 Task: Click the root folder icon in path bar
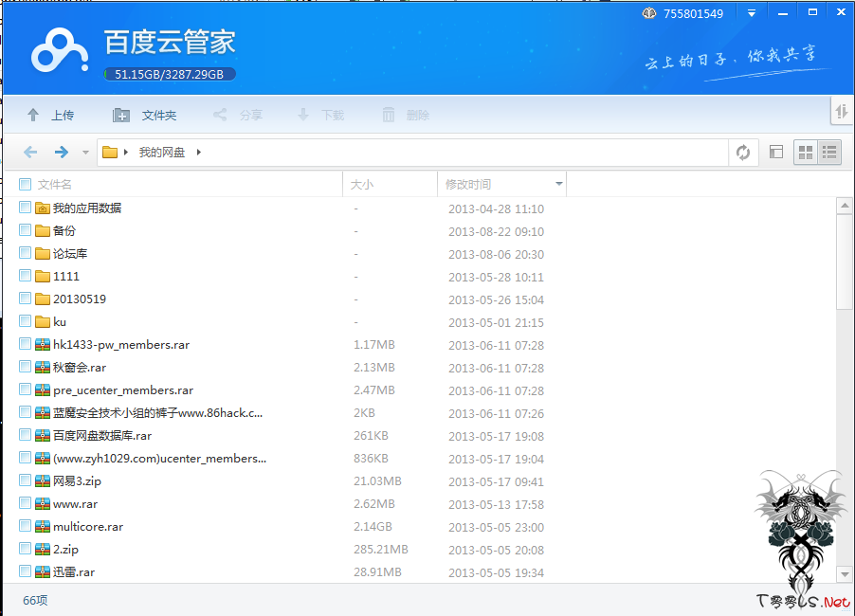[x=110, y=152]
